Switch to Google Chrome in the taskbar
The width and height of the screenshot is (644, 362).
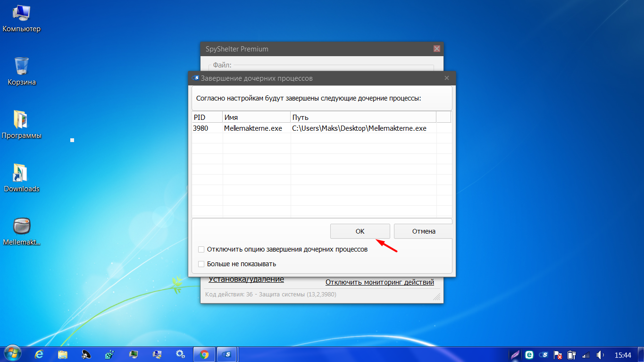click(x=204, y=354)
